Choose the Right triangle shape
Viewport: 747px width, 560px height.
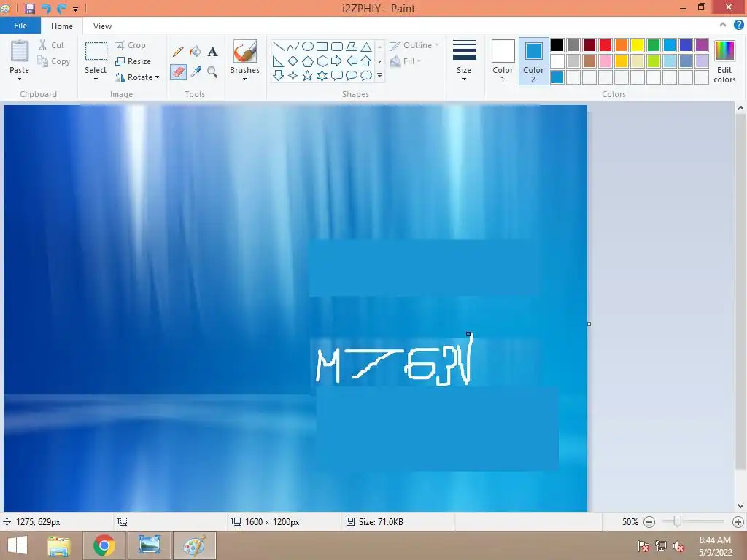tap(278, 61)
